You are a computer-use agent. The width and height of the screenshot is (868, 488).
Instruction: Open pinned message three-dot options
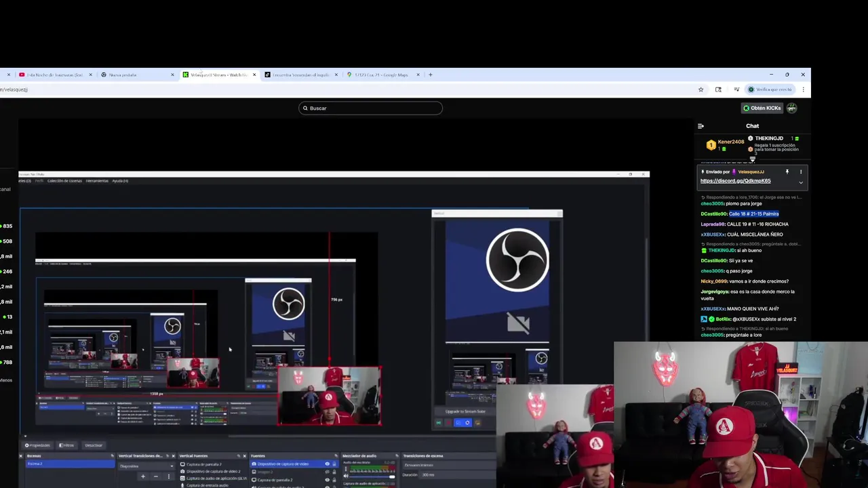(x=801, y=171)
